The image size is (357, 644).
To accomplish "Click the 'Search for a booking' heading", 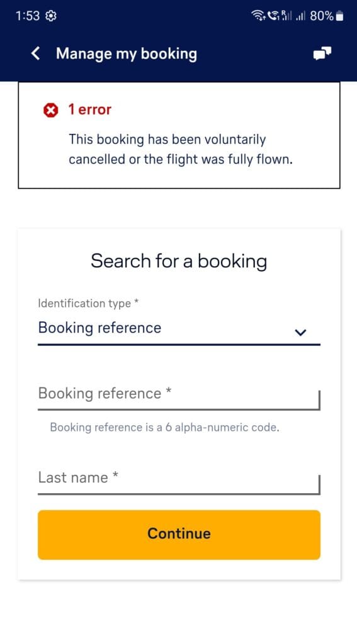I will coord(179,261).
